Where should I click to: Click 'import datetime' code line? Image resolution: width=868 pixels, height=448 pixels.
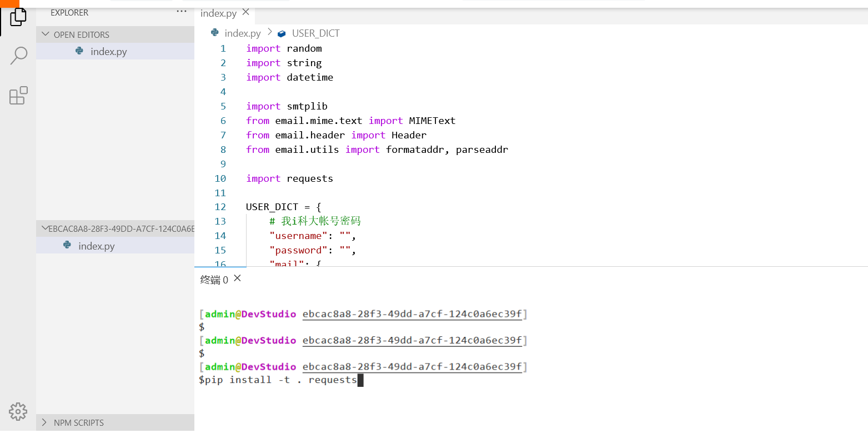289,77
